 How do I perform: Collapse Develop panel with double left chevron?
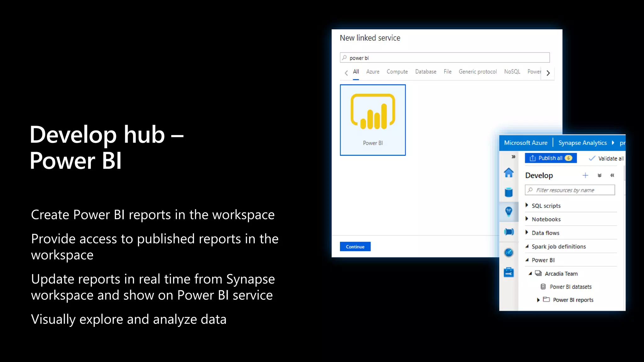coord(612,175)
